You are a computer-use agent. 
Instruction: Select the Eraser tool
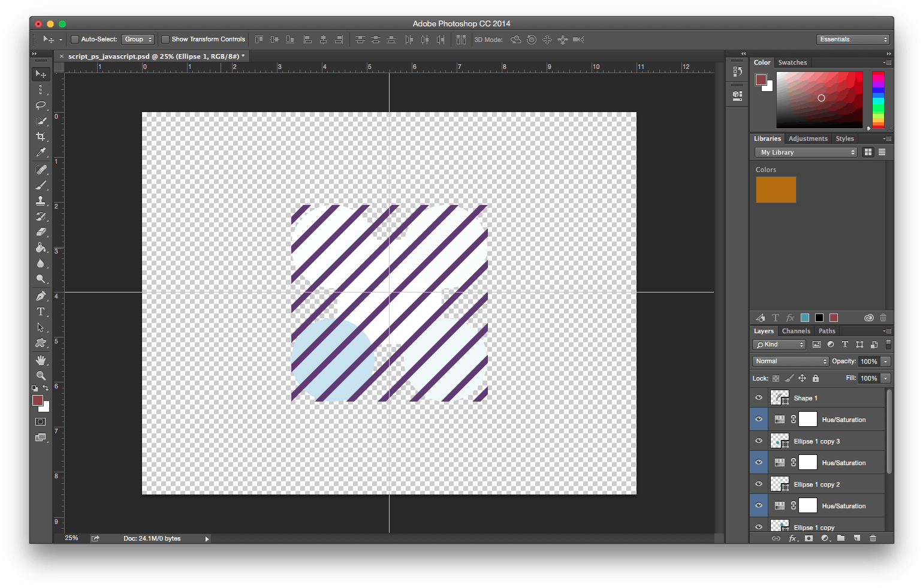41,232
